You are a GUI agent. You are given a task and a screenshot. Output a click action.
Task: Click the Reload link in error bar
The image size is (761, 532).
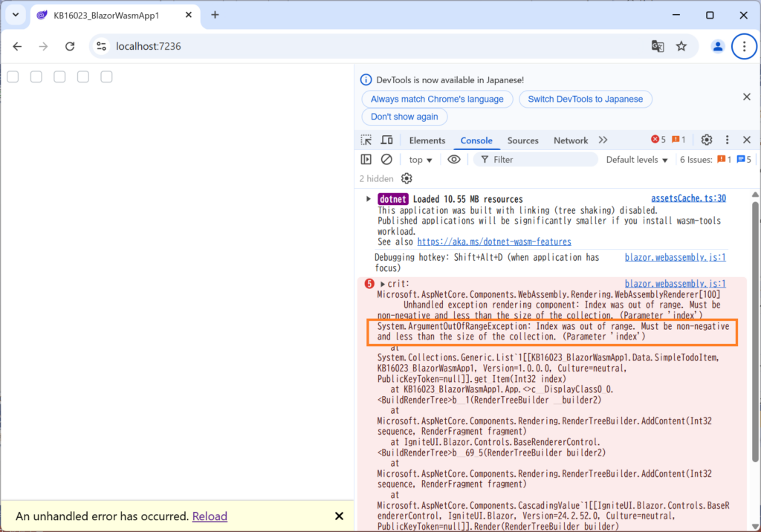[210, 516]
